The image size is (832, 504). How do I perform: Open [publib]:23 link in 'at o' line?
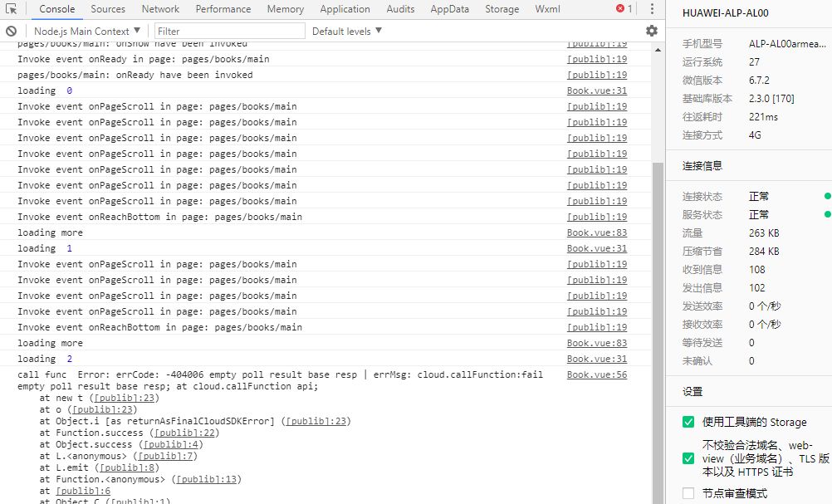coord(102,409)
